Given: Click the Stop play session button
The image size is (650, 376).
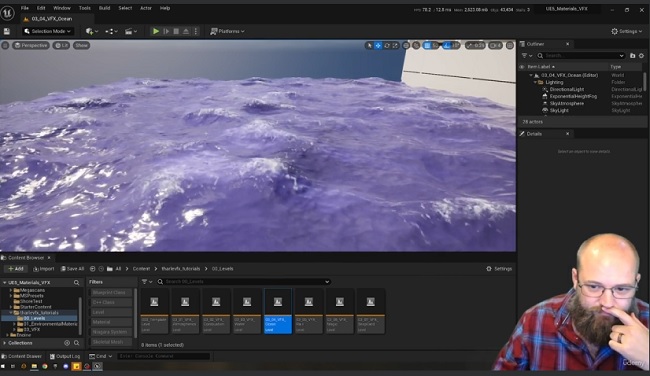Looking at the screenshot, I should [176, 31].
